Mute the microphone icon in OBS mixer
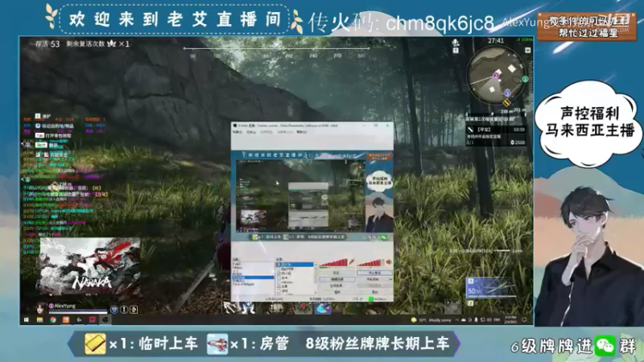The height and width of the screenshot is (362, 644). pyautogui.click(x=352, y=262)
